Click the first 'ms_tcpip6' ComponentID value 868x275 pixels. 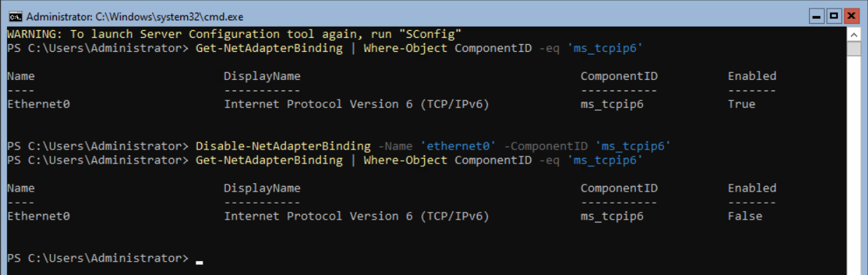click(x=612, y=104)
